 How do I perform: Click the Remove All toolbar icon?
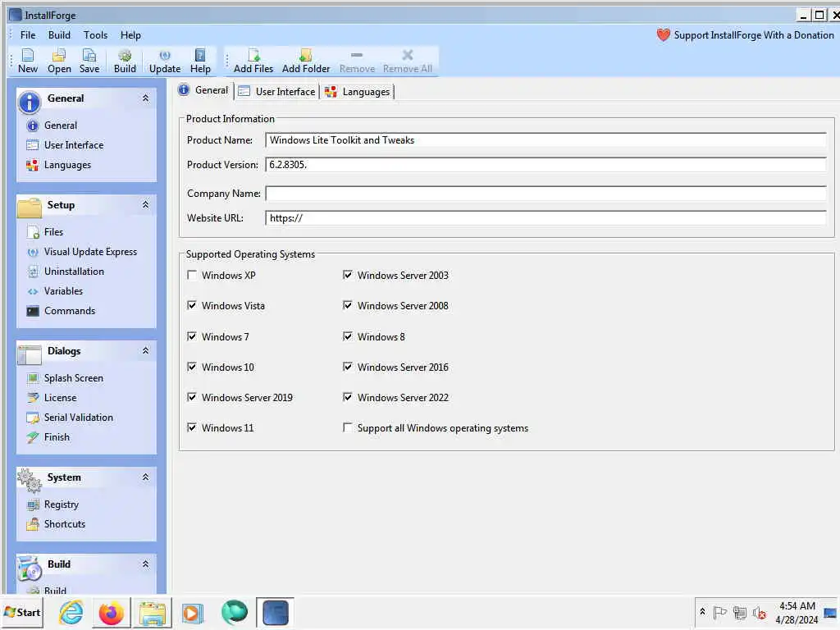(408, 61)
